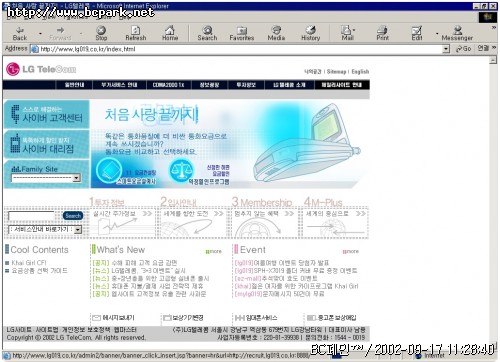Open the 사이버 고객센터 banner
Image resolution: width=500 pixels, height=362 pixels.
click(x=47, y=114)
